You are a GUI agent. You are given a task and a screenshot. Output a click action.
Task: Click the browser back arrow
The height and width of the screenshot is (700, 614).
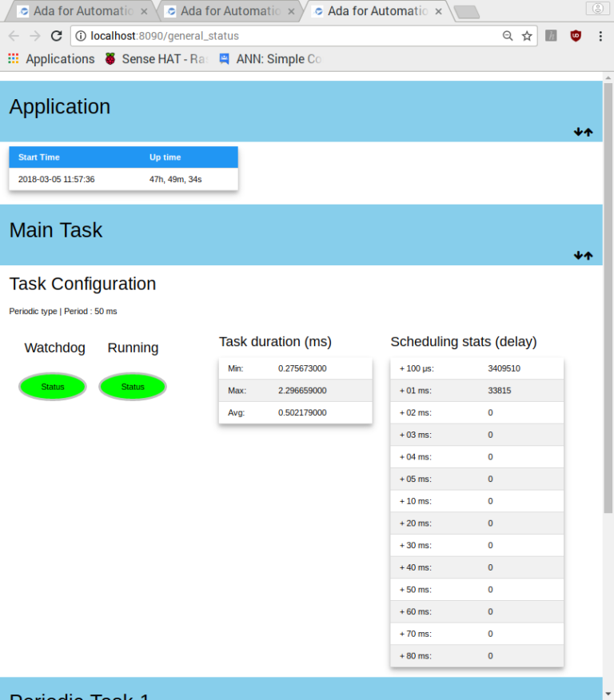(x=14, y=36)
